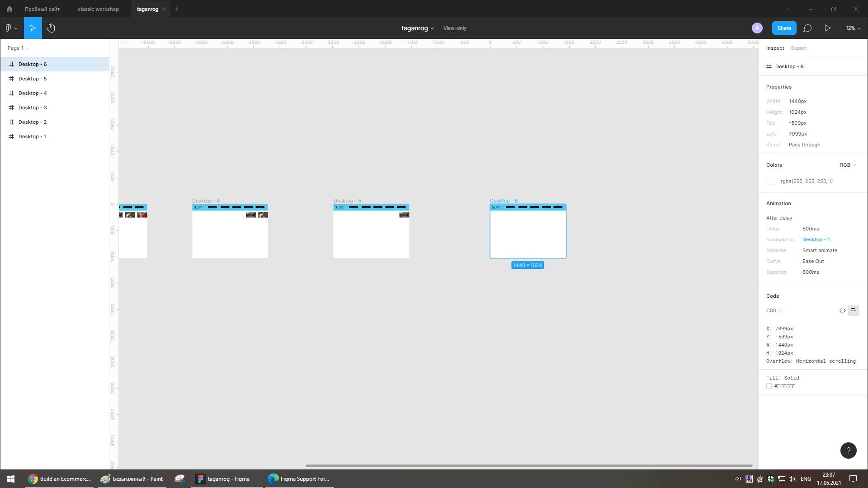The image size is (868, 488).
Task: Click the Frame/Grid tool icon
Action: 11,64
